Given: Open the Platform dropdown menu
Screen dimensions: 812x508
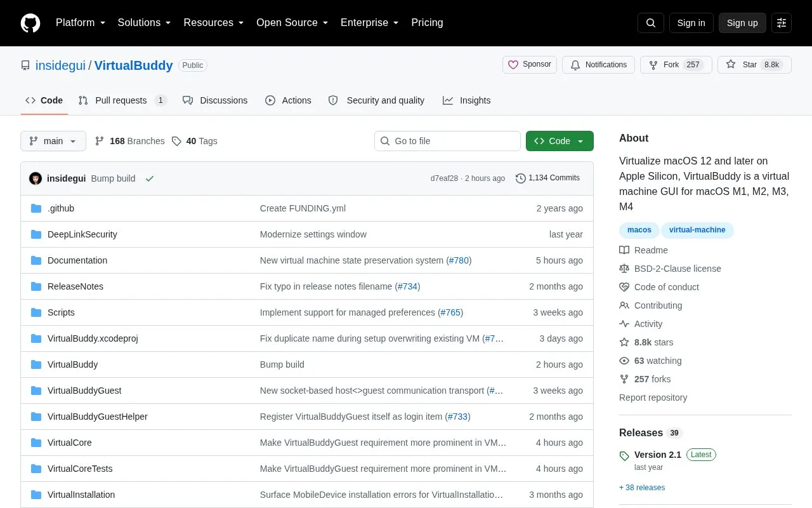Looking at the screenshot, I should point(81,23).
